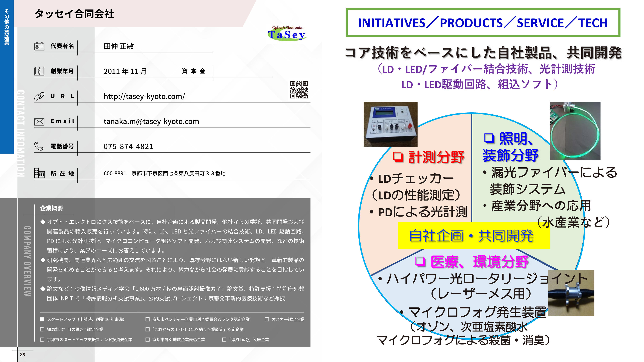644x362 pixels.
Task: Toggle the スタートアップ checkbox
Action: coord(42,319)
